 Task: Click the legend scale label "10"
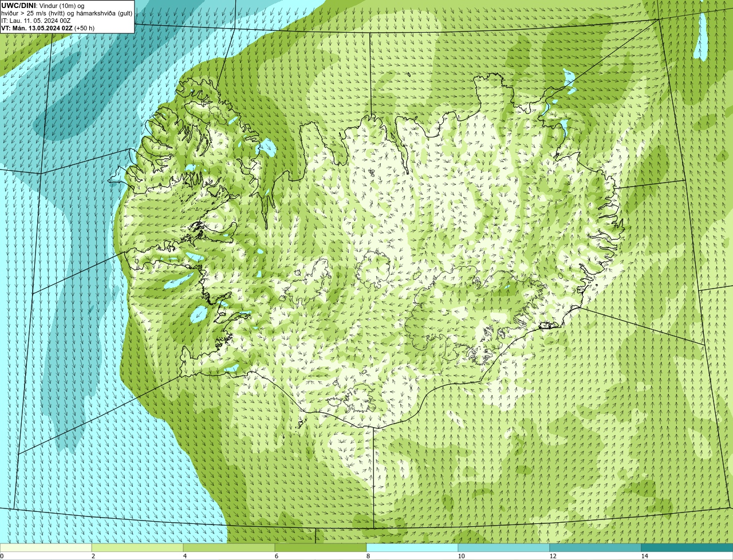pyautogui.click(x=461, y=556)
